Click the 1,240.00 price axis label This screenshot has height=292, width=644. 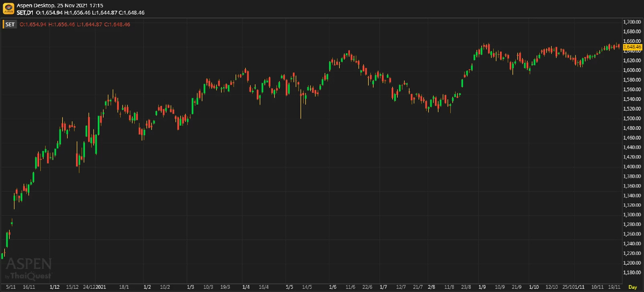tap(633, 244)
